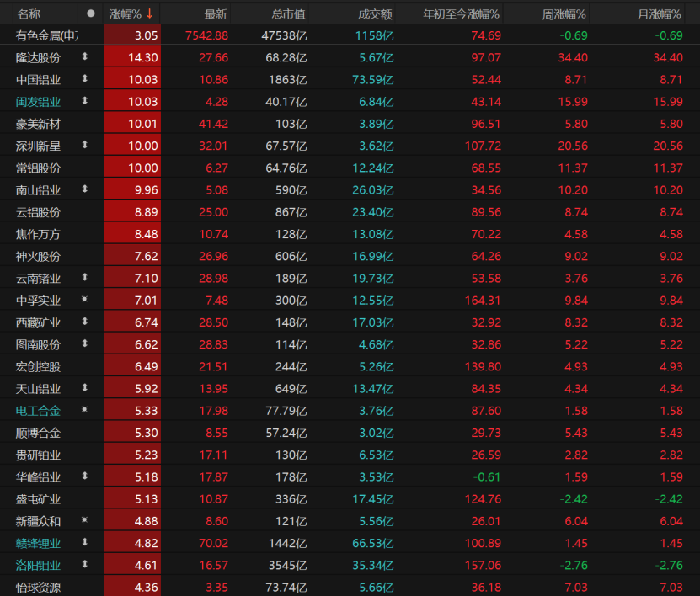Select the 怡球资源 stock row
Viewport: 700px width, 596px height.
tap(38, 587)
